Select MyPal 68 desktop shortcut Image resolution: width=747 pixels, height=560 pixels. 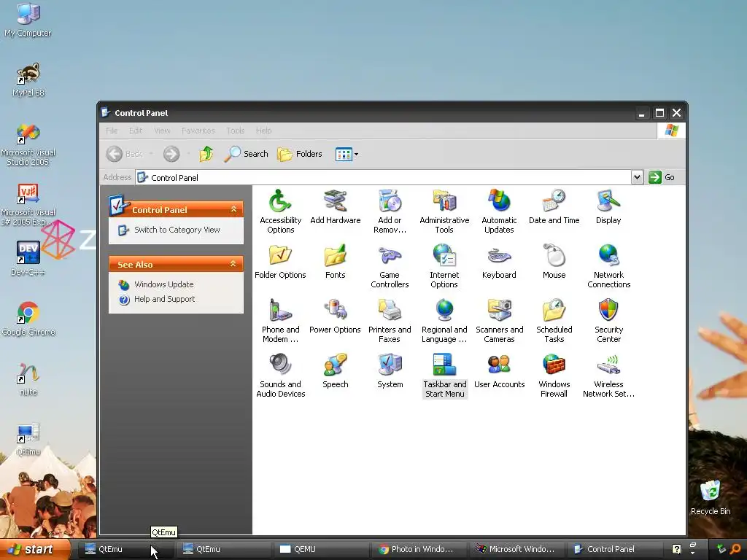28,80
